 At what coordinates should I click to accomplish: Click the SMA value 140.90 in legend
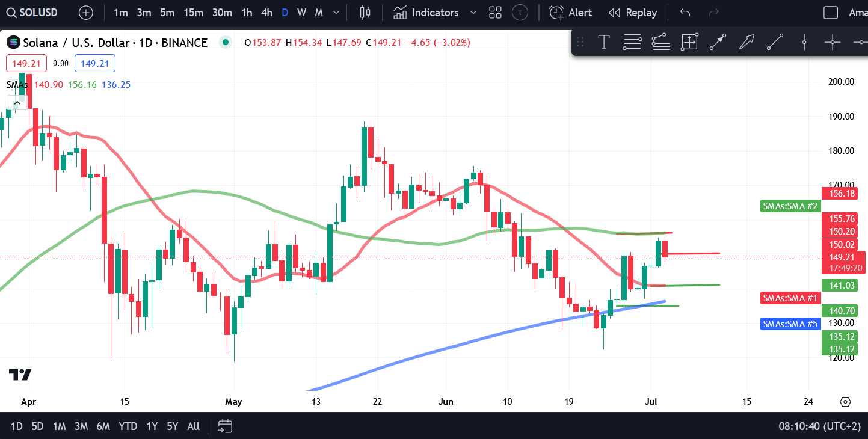pos(49,85)
